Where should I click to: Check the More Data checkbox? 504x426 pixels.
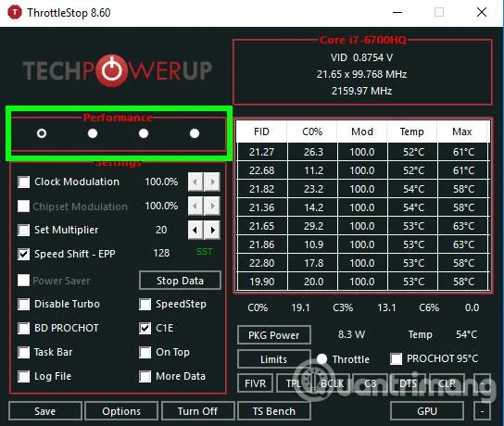(145, 377)
